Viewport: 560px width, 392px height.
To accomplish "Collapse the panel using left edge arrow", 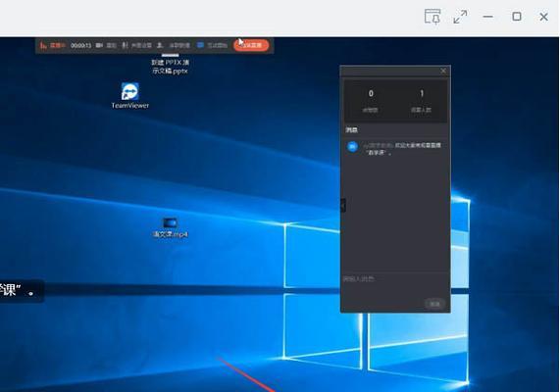I will click(343, 205).
